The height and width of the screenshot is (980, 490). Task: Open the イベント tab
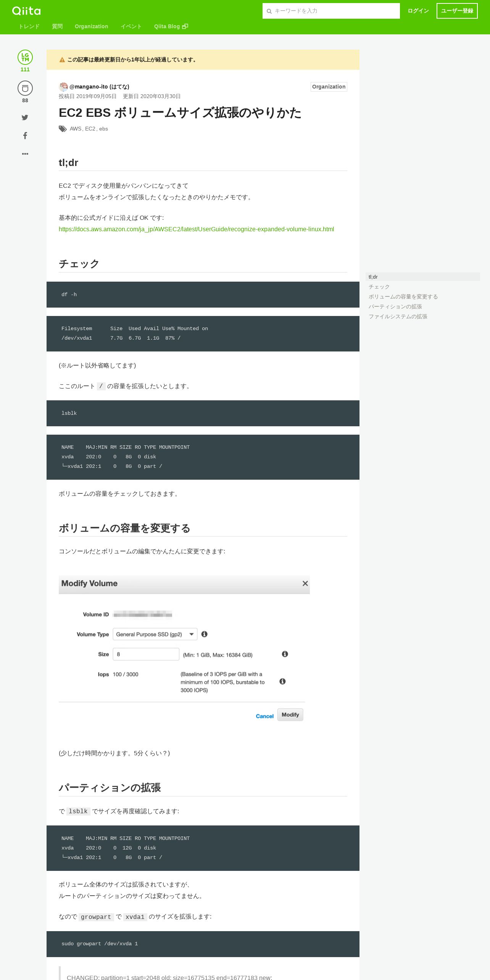click(131, 26)
